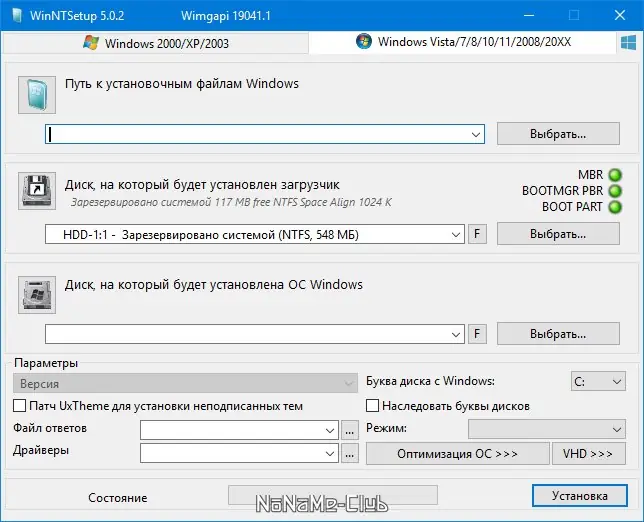Browse for drivers folder with ellipsis button

[350, 453]
